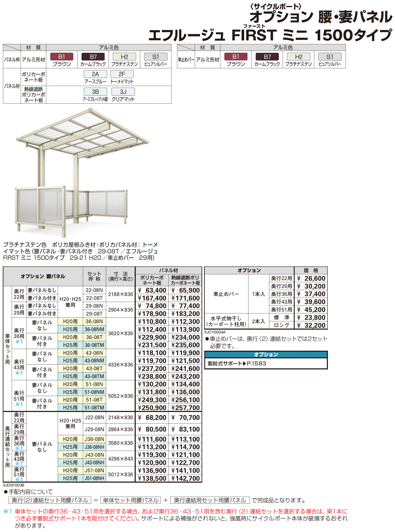Select set code 36-08TM

[x=94, y=345]
